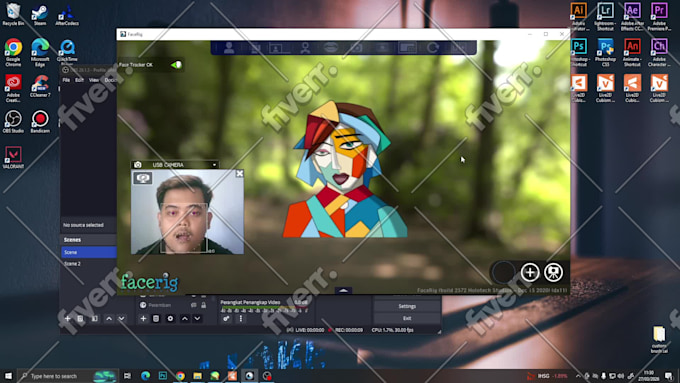Select 'Scene' in OBS Scenes list

tap(88, 252)
